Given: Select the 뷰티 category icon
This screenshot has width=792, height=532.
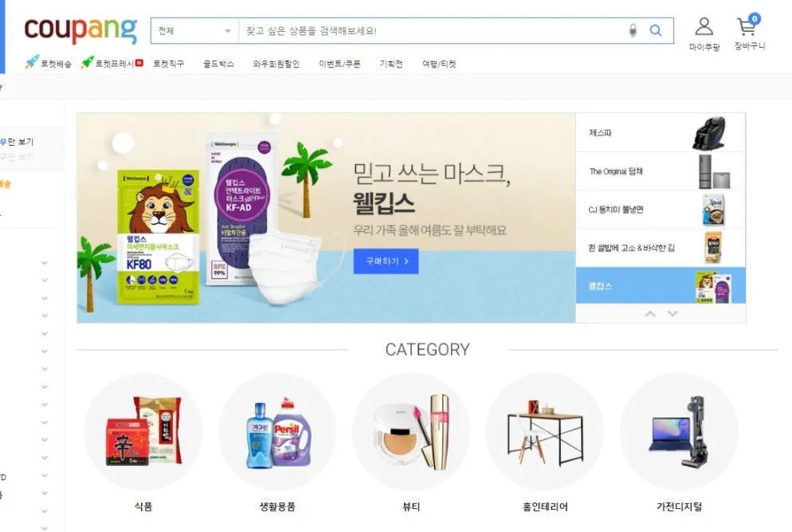Looking at the screenshot, I should pos(411,432).
